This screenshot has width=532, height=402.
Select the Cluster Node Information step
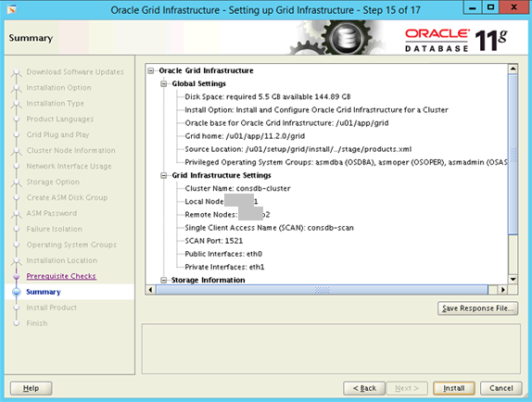click(x=71, y=150)
